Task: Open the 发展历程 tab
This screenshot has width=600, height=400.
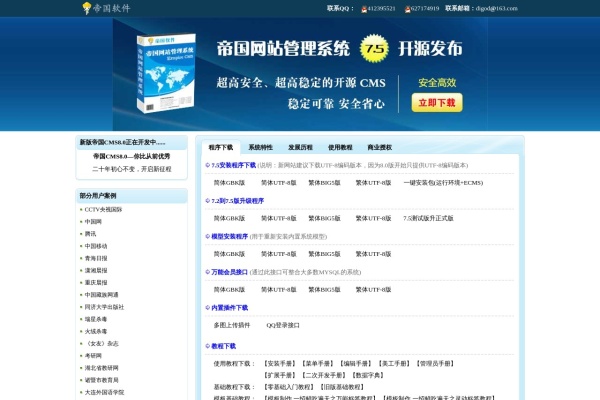Action: 300,147
